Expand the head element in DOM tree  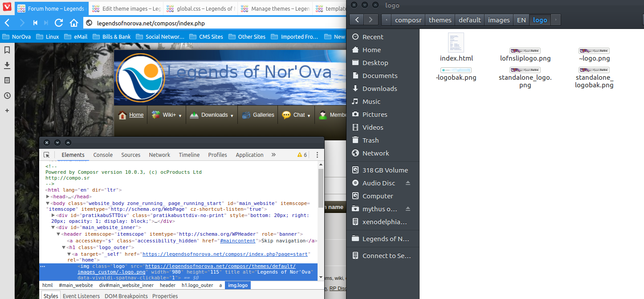[48, 197]
